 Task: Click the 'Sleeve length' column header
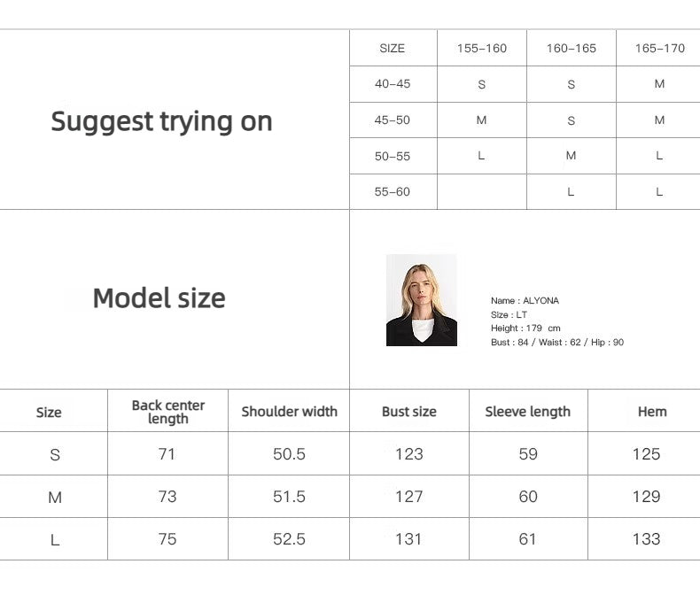(x=527, y=412)
